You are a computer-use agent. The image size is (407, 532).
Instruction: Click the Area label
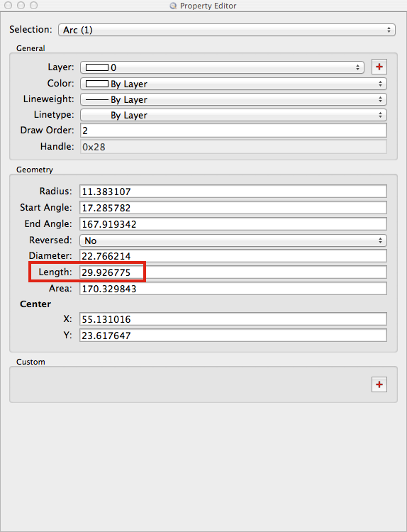(60, 289)
